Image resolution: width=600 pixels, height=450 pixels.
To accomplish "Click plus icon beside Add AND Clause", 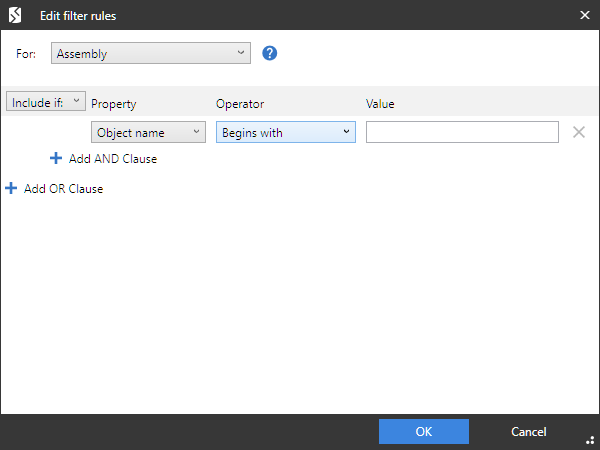I will [56, 158].
